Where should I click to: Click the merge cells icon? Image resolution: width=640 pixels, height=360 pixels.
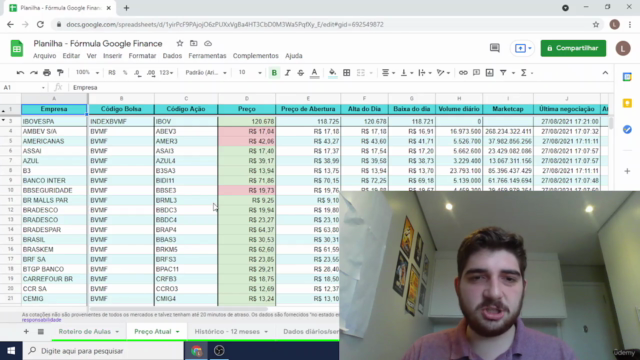(361, 73)
